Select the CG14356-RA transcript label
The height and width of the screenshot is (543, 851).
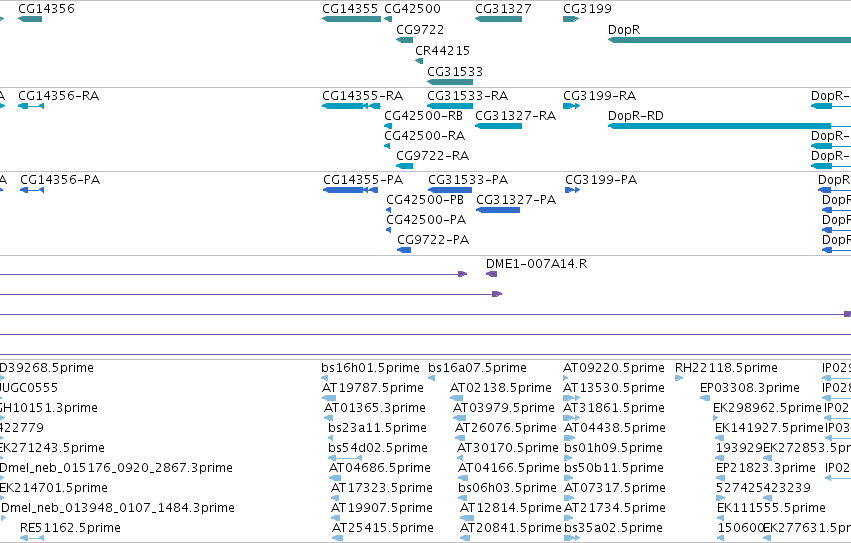click(x=59, y=96)
